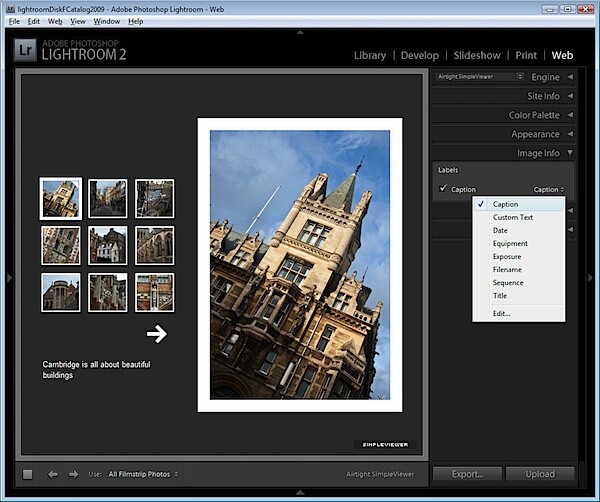This screenshot has width=600, height=502.
Task: Collapse the Image Info panel
Action: [x=570, y=153]
